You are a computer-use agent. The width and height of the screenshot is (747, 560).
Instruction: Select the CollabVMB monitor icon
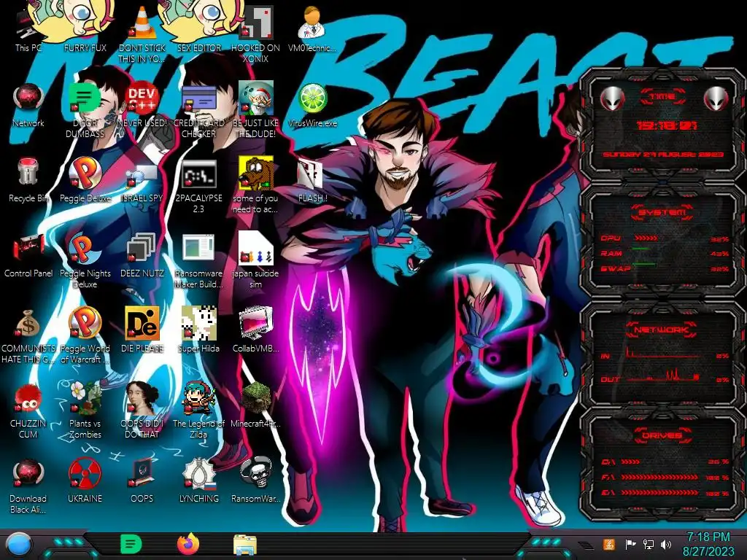click(x=256, y=330)
